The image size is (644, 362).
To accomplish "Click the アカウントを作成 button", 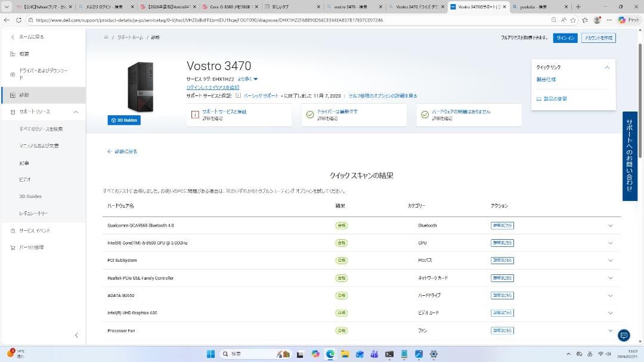I will click(x=599, y=38).
